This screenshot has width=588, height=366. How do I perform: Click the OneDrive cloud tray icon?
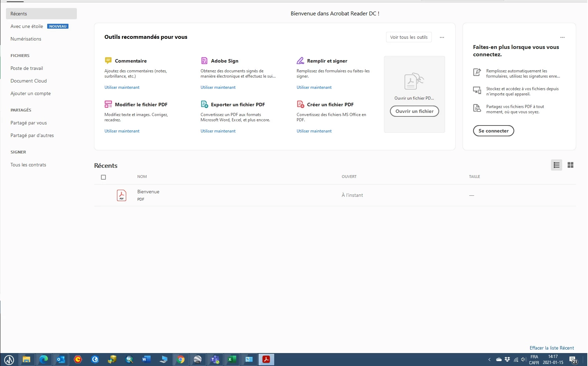(x=499, y=359)
